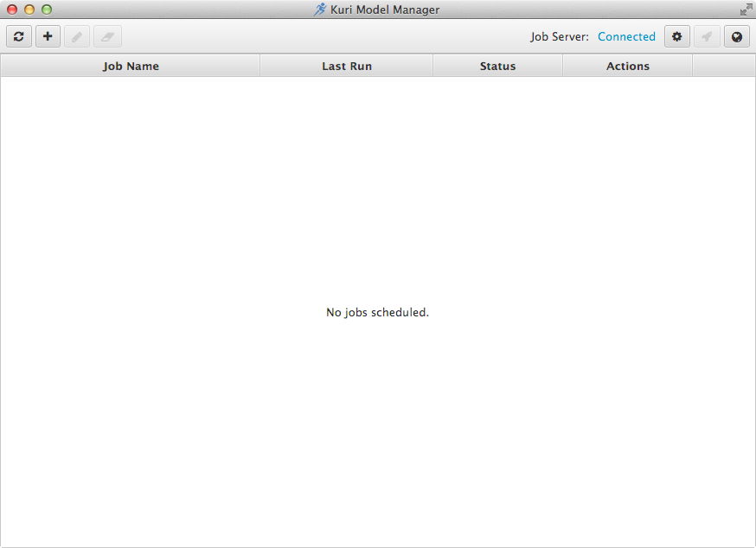Viewport: 756px width, 548px height.
Task: Sort by the Last Run column
Action: [x=346, y=66]
